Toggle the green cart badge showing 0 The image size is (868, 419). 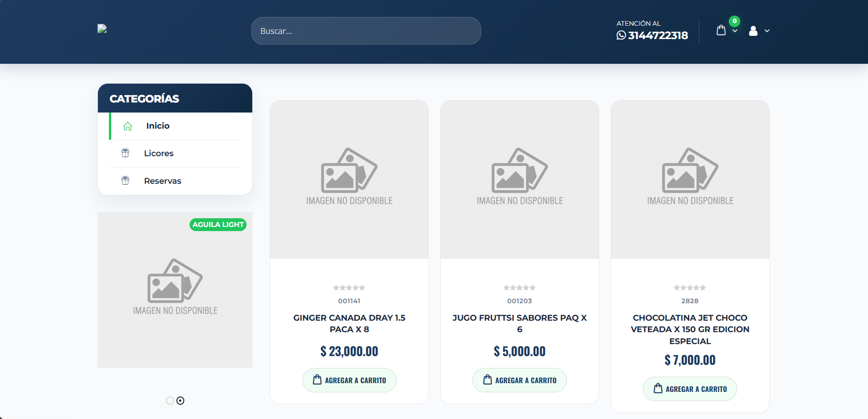[x=734, y=21]
